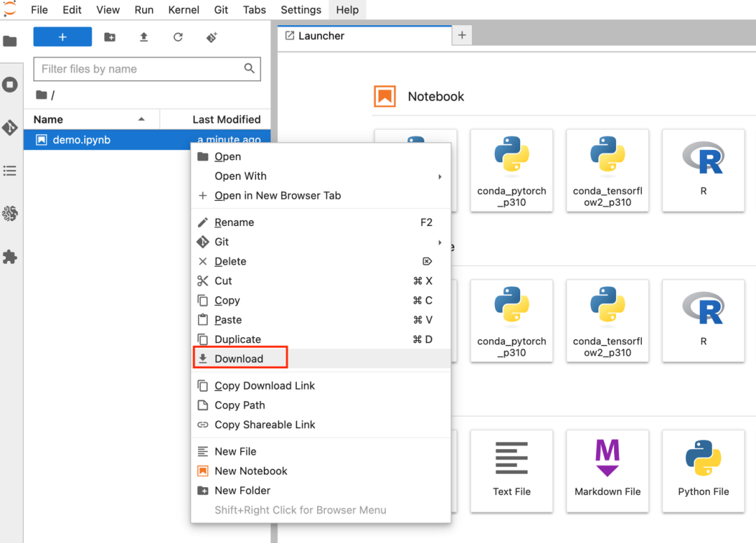Click the blue new launcher plus button
756x543 pixels.
point(63,37)
